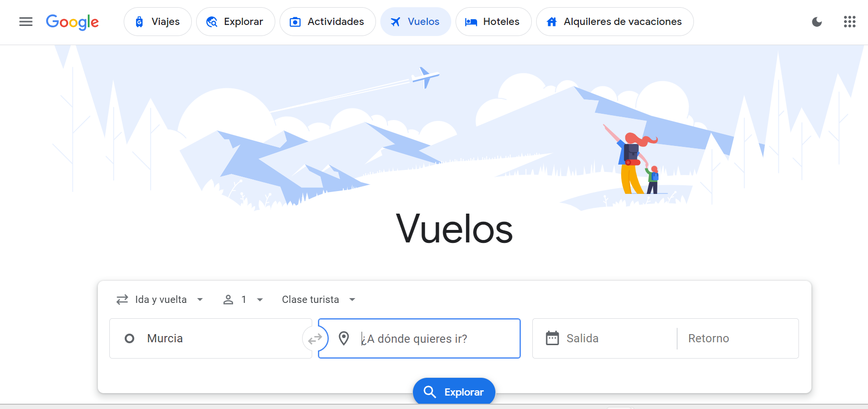Click the blue Explorar search button
This screenshot has height=409, width=868.
pos(454,392)
